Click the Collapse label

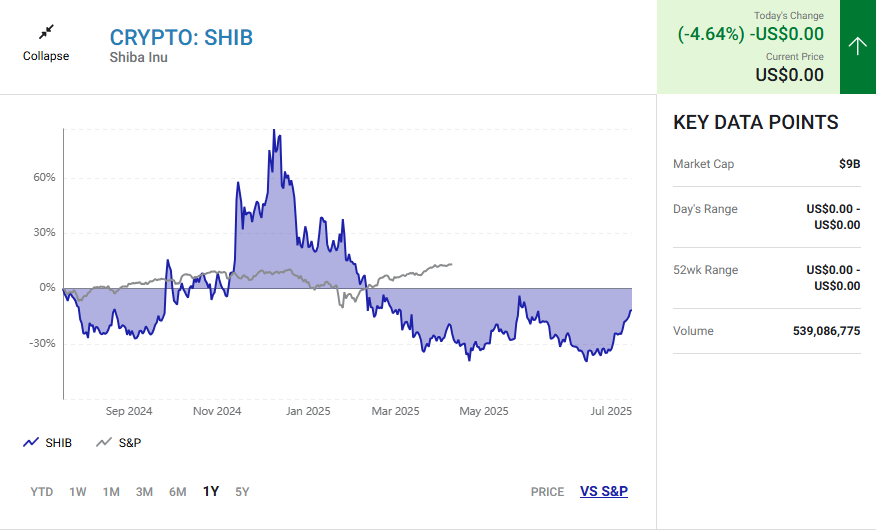46,56
